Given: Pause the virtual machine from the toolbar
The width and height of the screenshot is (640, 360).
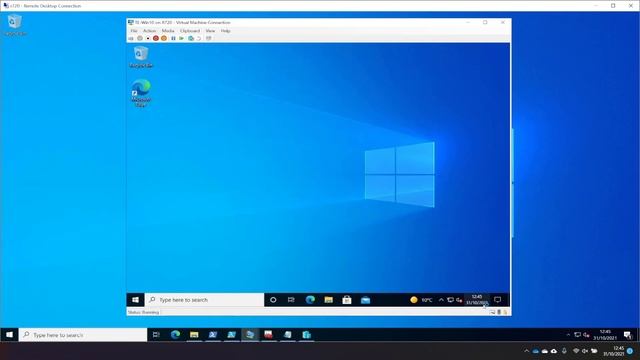Looking at the screenshot, I should [x=173, y=38].
